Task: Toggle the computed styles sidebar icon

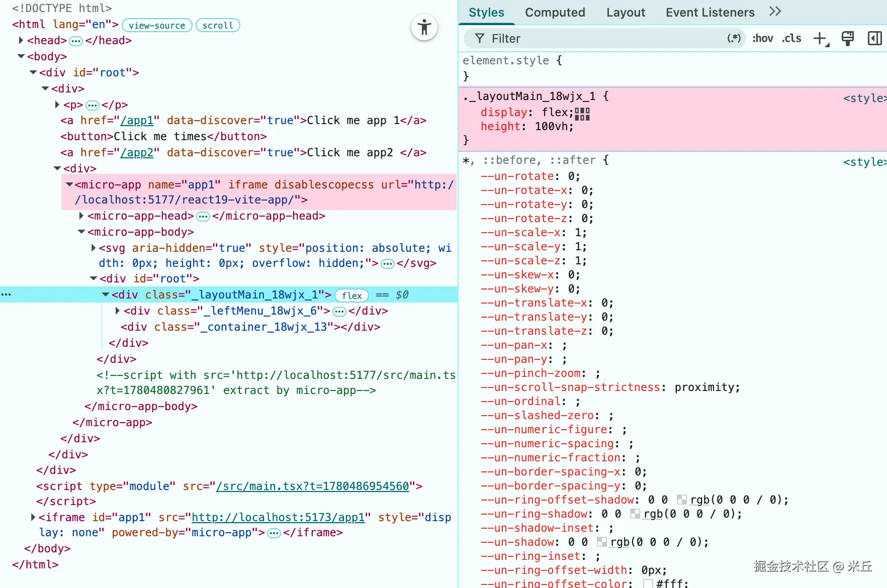Action: [875, 39]
